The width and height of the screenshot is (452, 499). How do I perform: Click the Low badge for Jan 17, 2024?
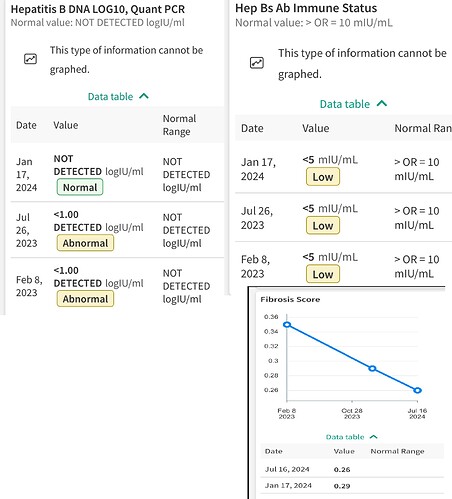[x=323, y=177]
